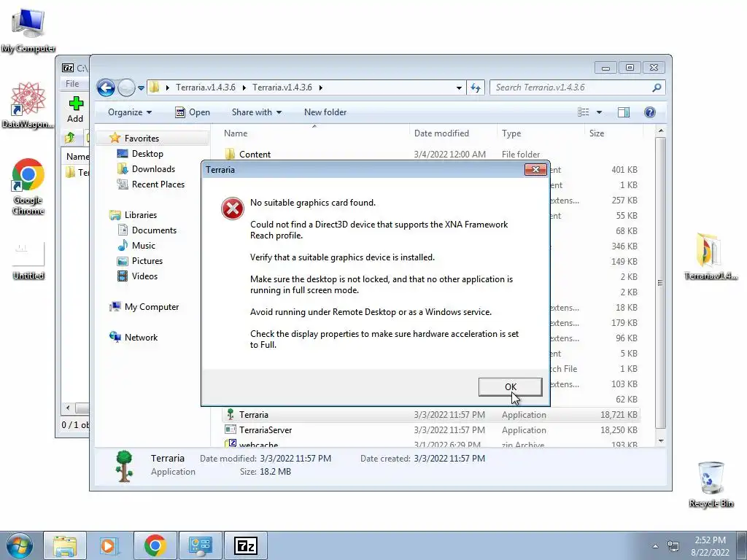The height and width of the screenshot is (560, 747).
Task: Open Terraria.v1.4 desktop folder
Action: point(711,256)
